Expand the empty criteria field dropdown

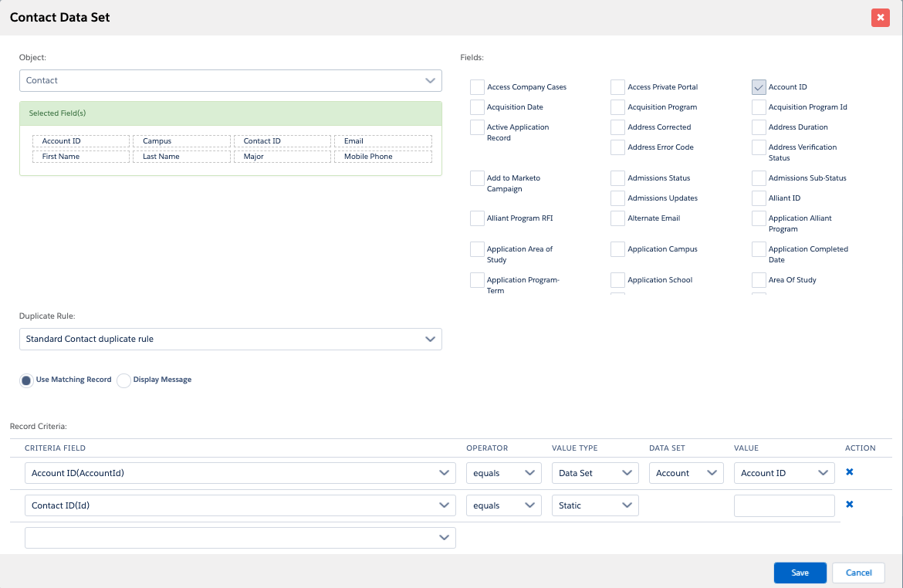[x=239, y=538]
